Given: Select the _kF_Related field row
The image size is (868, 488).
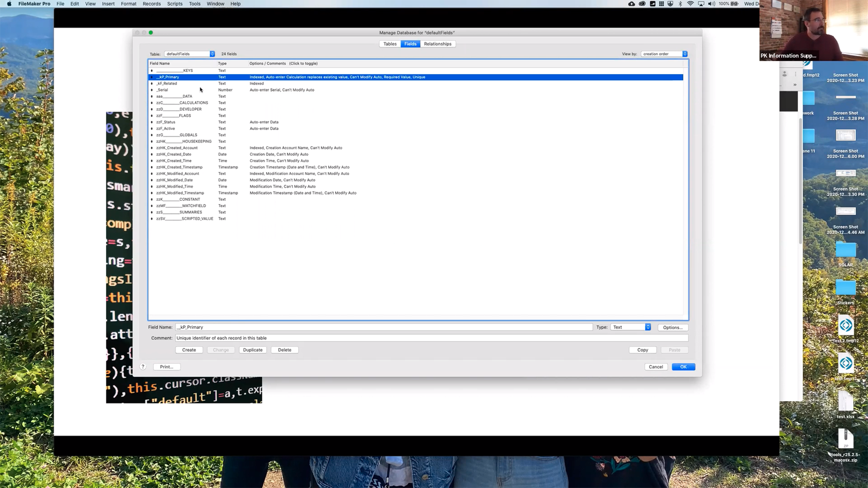Looking at the screenshot, I should (416, 83).
